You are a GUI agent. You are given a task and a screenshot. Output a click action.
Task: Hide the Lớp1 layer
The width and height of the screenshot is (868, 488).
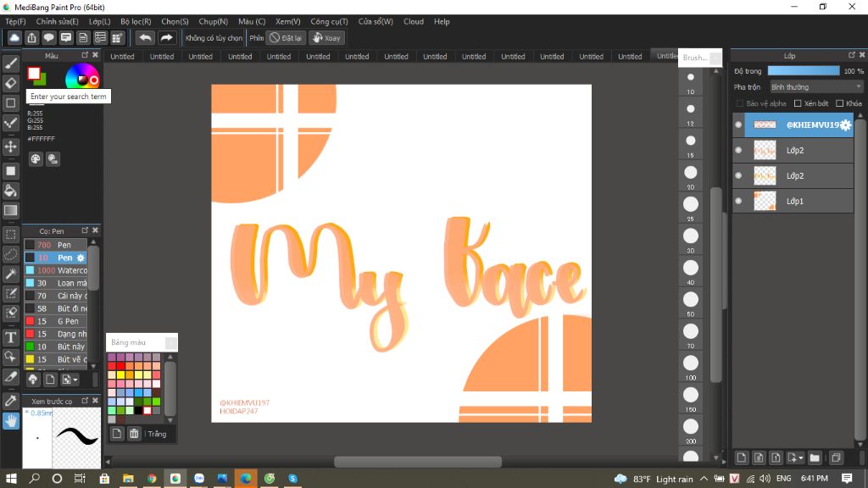(738, 201)
